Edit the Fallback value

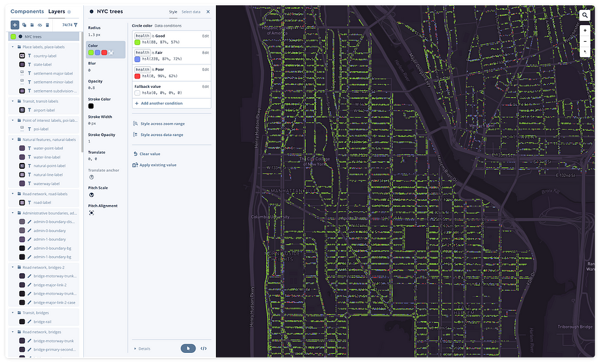click(205, 87)
